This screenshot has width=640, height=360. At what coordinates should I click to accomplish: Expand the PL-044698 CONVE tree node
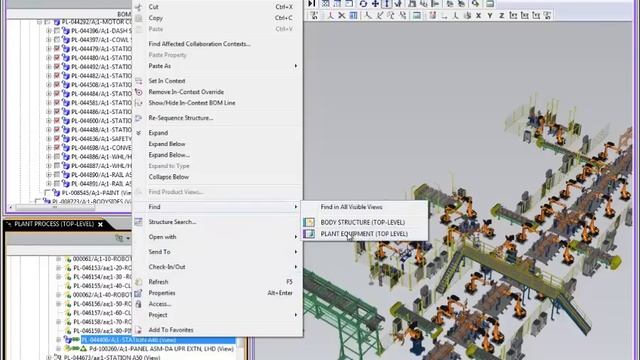[x=48, y=148]
